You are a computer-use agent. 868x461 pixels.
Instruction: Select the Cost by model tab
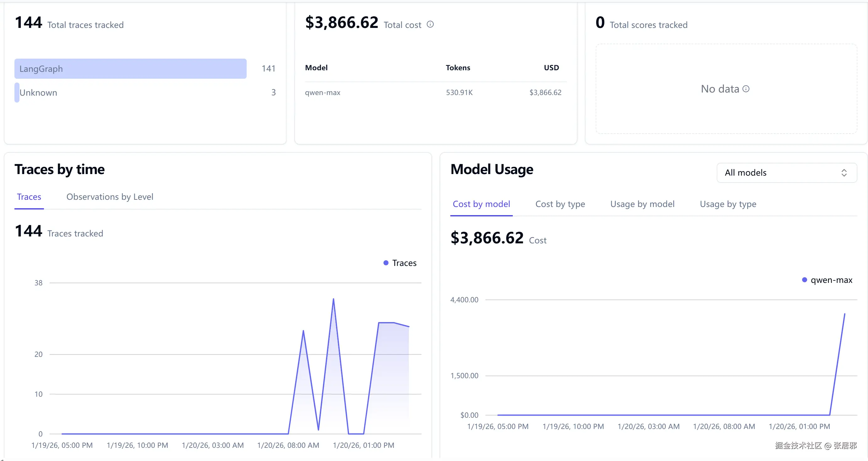click(x=481, y=204)
